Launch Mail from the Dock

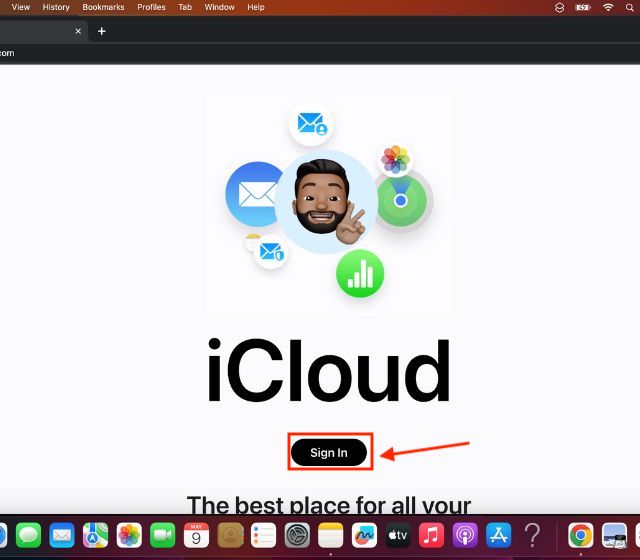click(x=62, y=535)
